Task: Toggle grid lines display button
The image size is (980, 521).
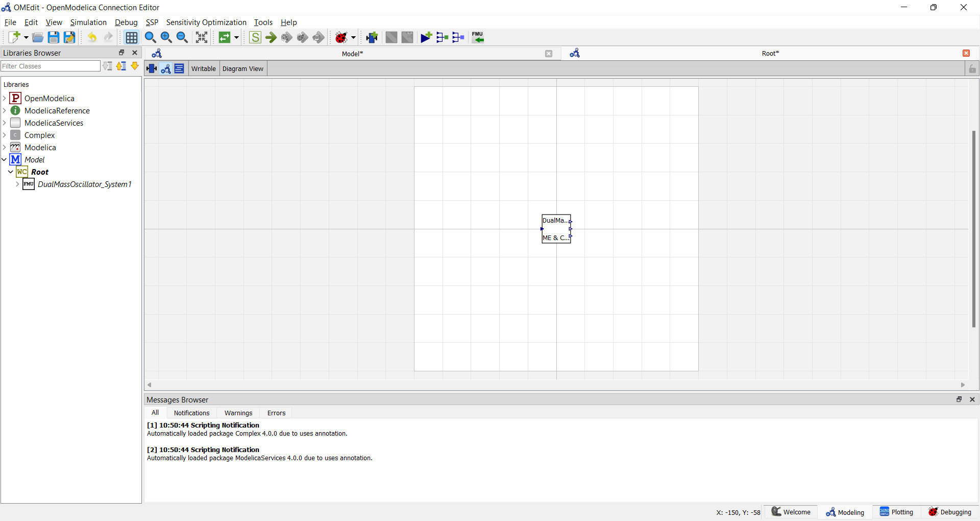Action: (x=131, y=37)
